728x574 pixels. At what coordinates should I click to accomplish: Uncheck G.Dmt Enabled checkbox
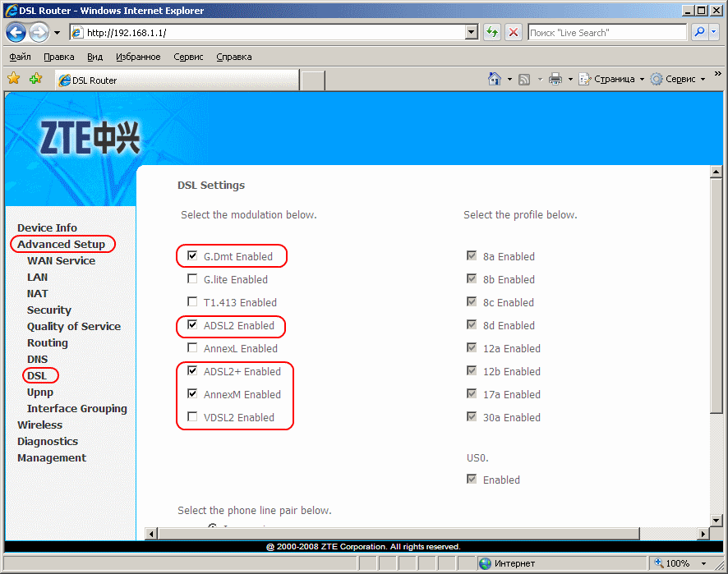pyautogui.click(x=192, y=255)
